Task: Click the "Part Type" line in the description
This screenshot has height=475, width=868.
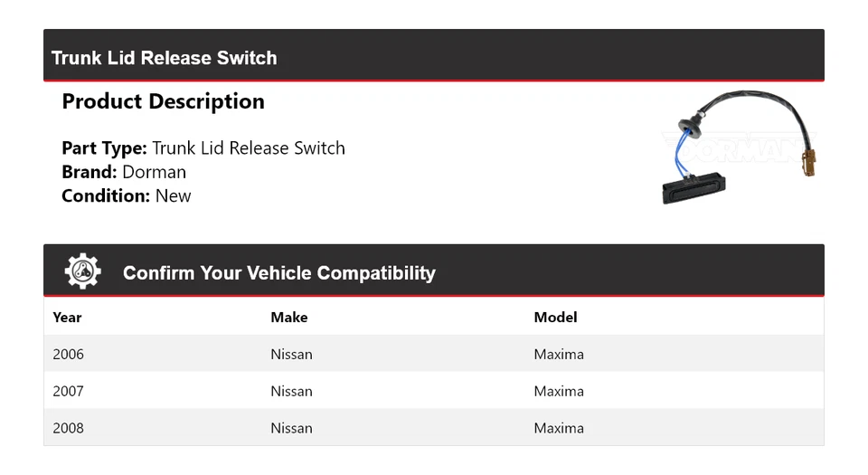Action: [x=203, y=148]
